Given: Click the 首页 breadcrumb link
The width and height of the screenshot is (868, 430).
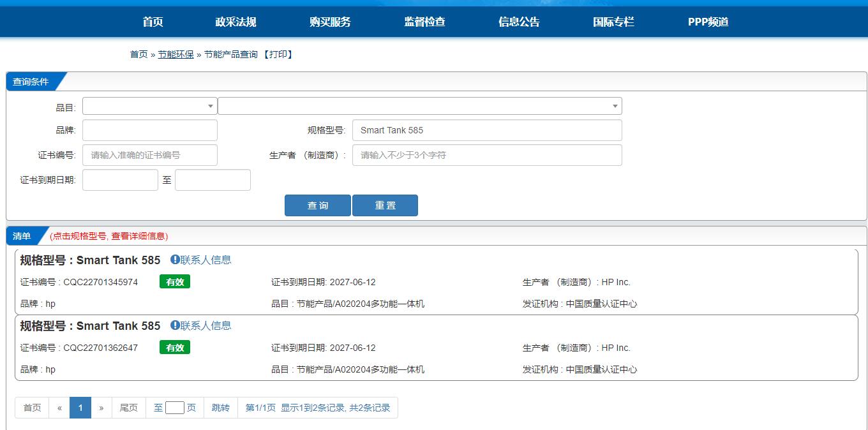Looking at the screenshot, I should pyautogui.click(x=138, y=54).
